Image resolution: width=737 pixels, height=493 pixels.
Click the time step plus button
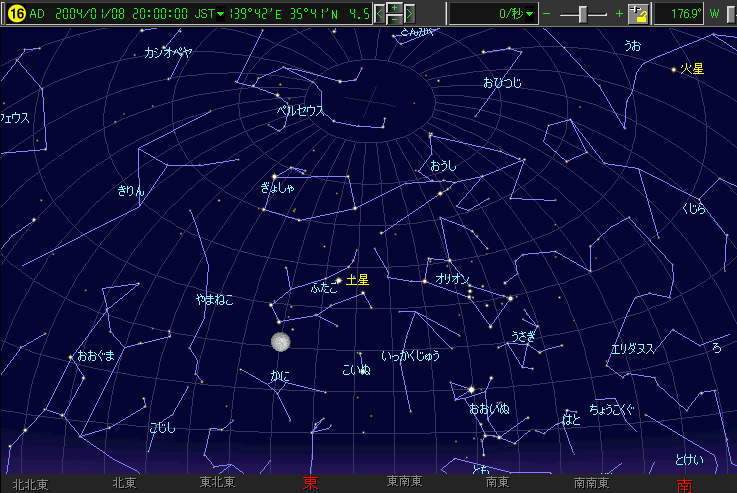point(395,8)
